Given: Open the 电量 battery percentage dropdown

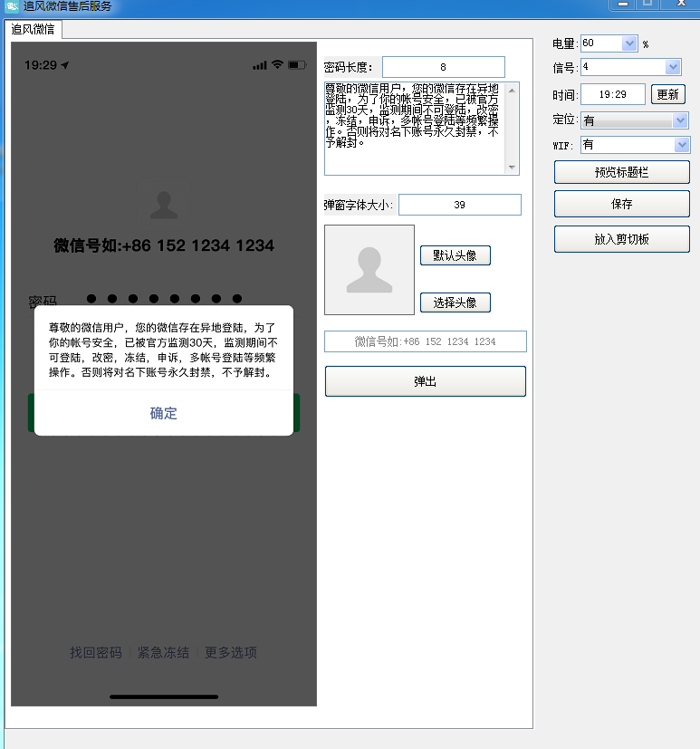Looking at the screenshot, I should [629, 43].
